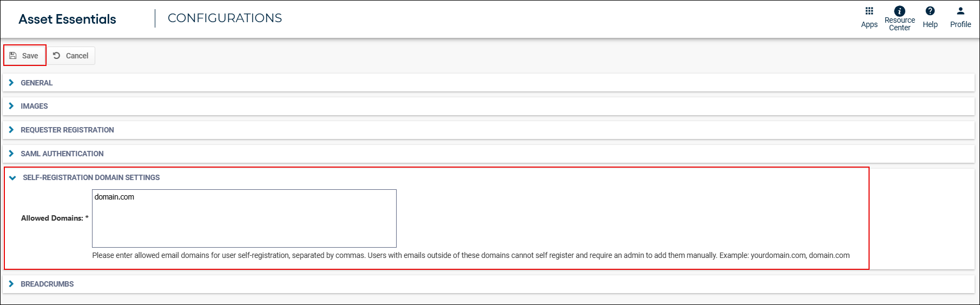The height and width of the screenshot is (305, 980).
Task: Click the Cancel undo arrow icon
Action: coord(56,56)
